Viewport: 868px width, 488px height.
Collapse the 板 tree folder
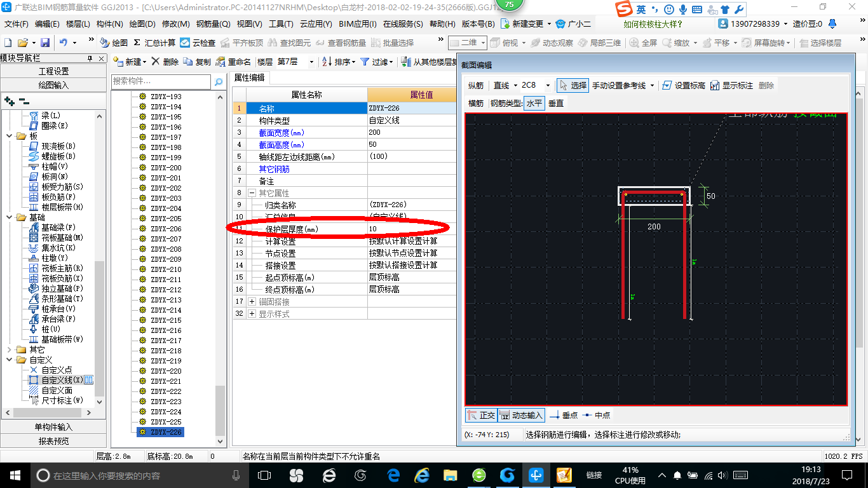(9, 136)
